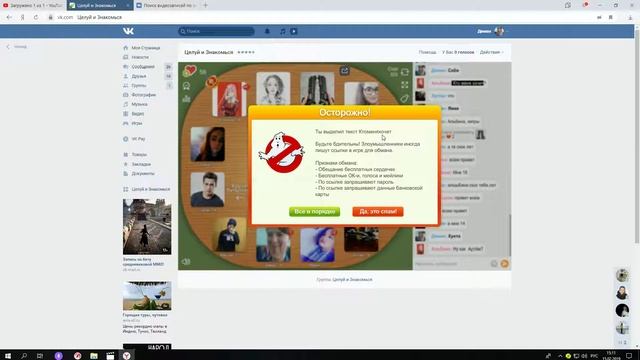The height and width of the screenshot is (360, 640).
Task: Click the VK logo in the header
Action: point(128,31)
